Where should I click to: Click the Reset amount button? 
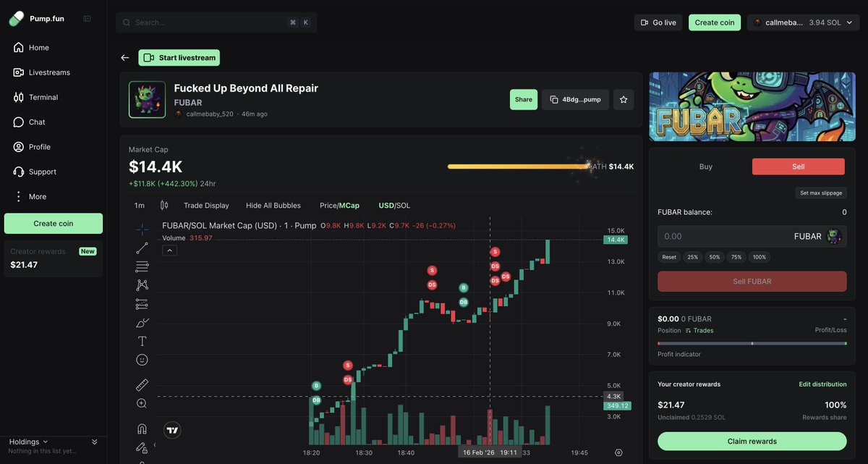click(x=669, y=257)
